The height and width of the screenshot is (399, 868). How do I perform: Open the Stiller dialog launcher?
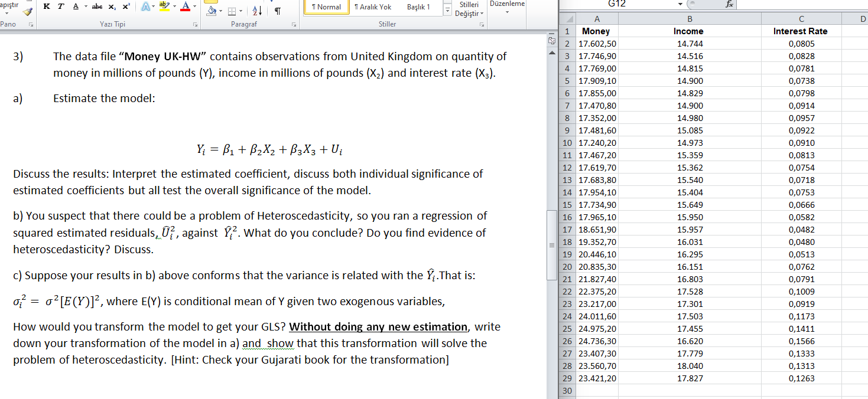point(483,23)
